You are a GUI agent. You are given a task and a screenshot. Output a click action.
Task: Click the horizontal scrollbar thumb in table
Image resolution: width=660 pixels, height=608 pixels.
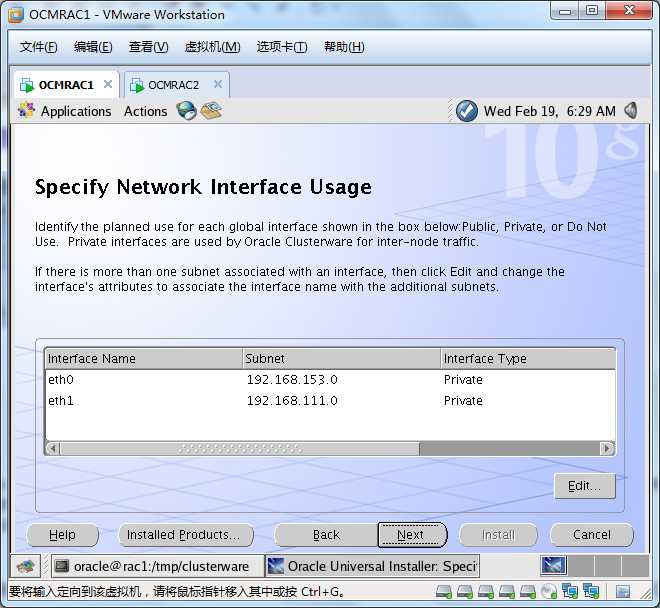[240, 448]
